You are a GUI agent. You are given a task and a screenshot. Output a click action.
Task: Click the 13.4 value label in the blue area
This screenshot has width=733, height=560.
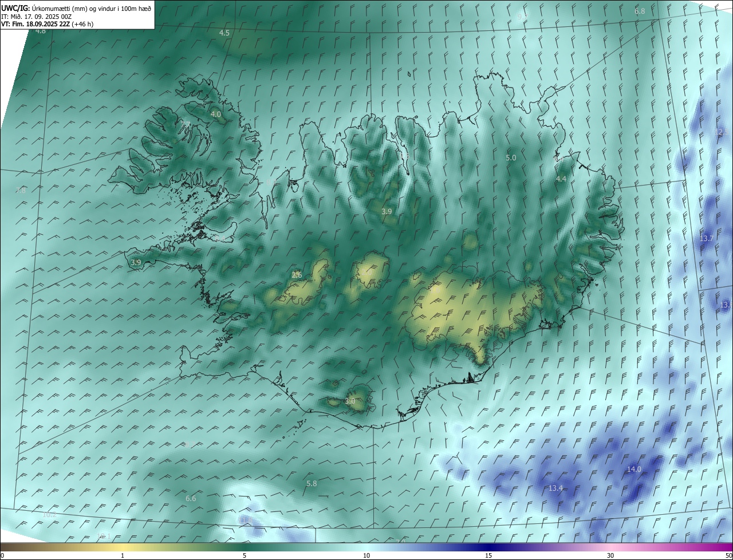pyautogui.click(x=555, y=488)
